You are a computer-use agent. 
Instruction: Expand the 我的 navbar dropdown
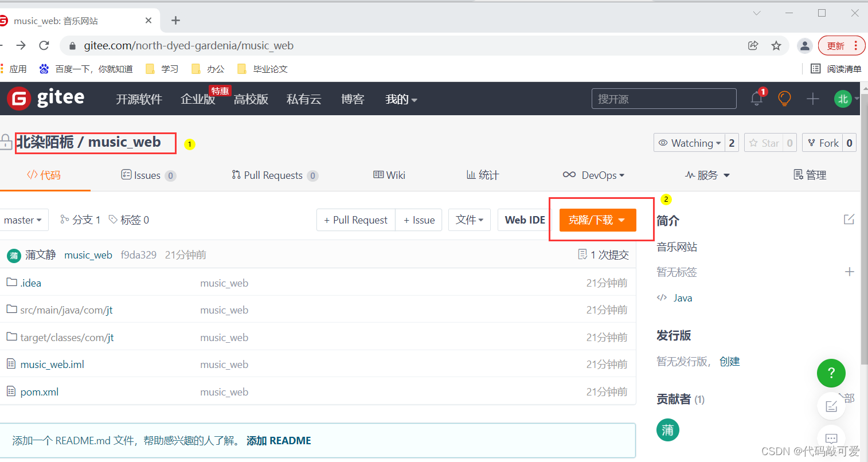401,99
